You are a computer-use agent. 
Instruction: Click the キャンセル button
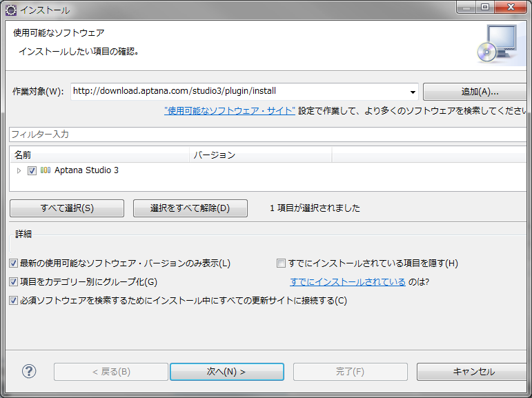point(472,372)
